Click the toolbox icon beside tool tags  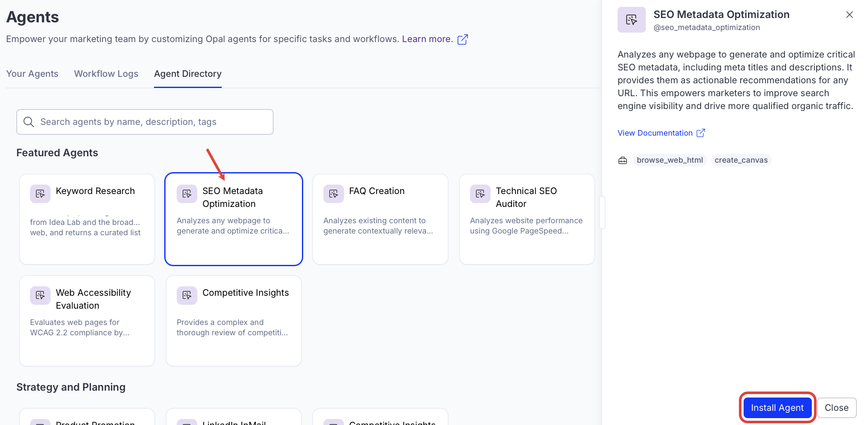coord(623,161)
